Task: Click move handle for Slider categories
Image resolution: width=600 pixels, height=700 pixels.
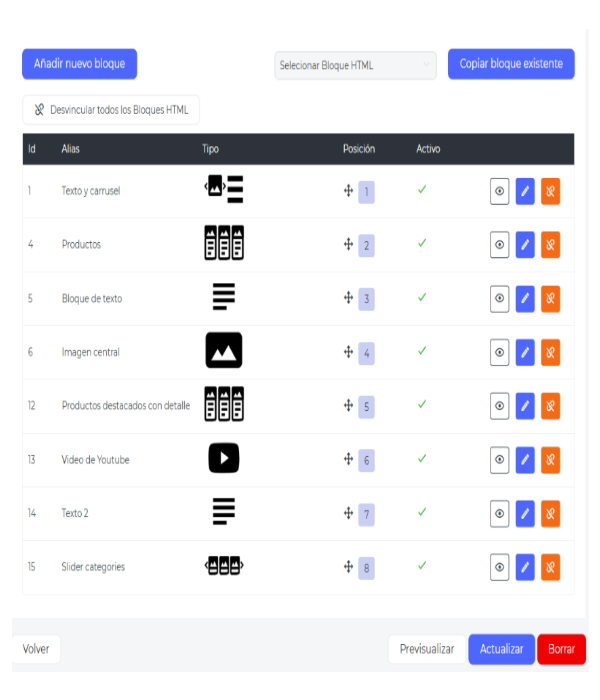Action: tap(348, 567)
